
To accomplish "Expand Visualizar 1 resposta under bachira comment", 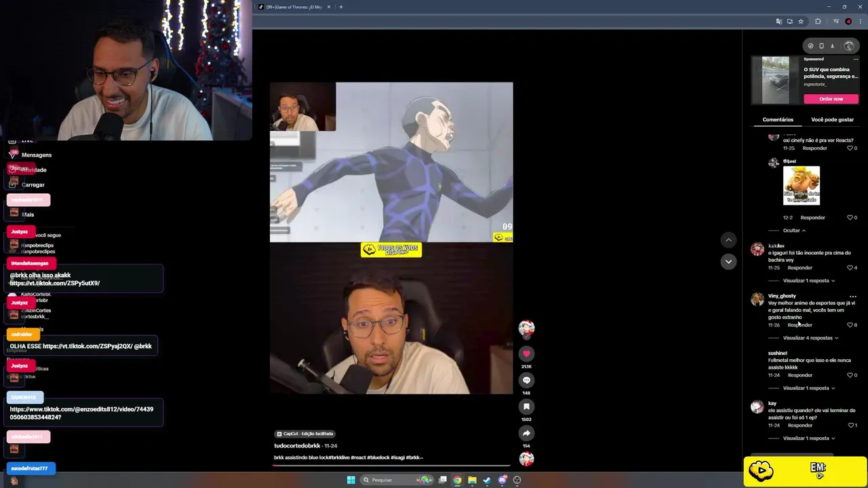I will pos(808,281).
